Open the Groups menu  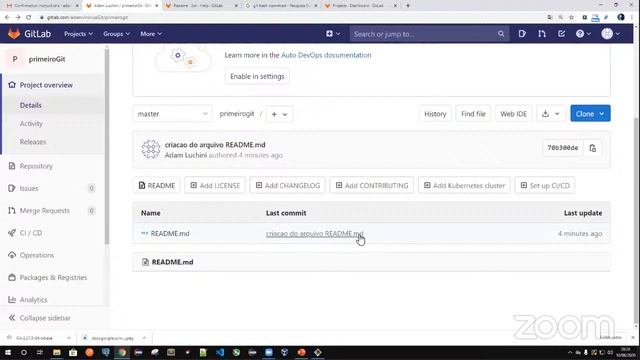click(116, 34)
